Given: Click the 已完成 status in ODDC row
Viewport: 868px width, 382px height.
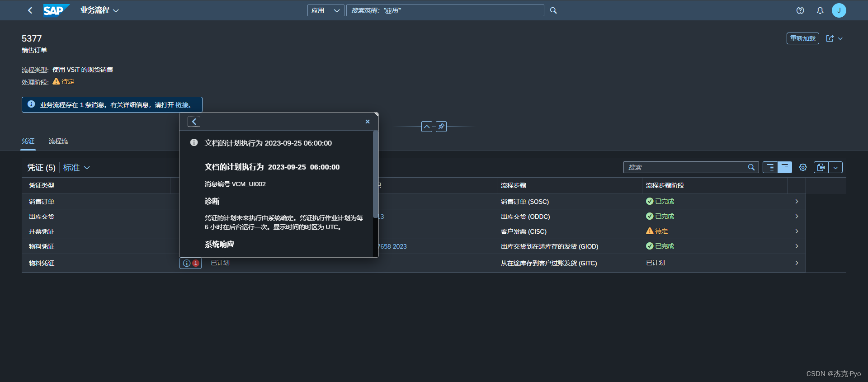Looking at the screenshot, I should point(660,216).
